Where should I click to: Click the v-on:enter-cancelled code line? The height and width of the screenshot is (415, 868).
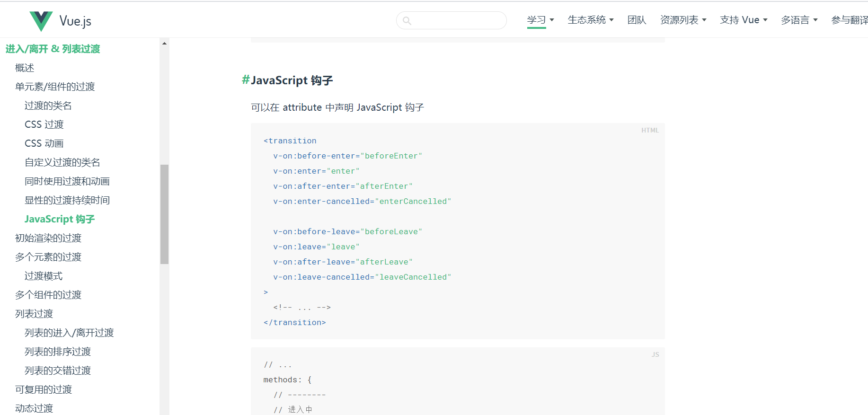[362, 202]
